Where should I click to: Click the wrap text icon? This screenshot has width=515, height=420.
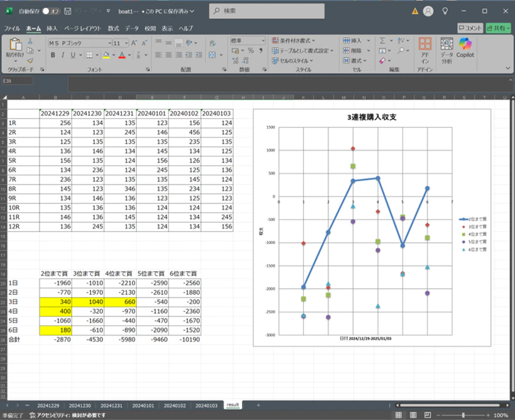212,43
